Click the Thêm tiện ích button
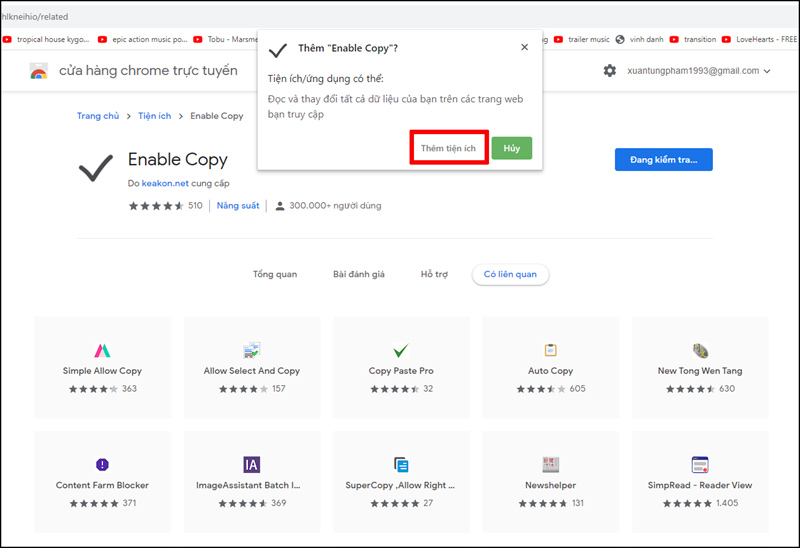 (x=448, y=148)
